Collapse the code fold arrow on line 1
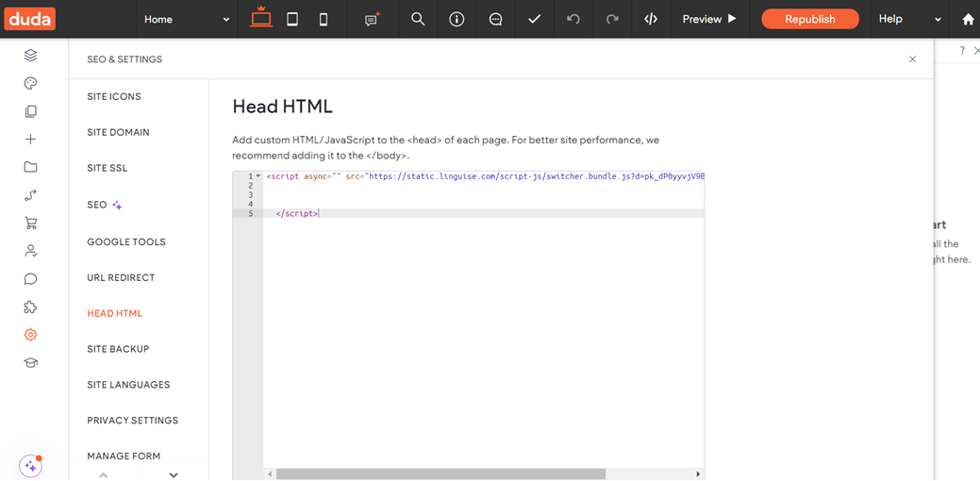 tap(258, 176)
